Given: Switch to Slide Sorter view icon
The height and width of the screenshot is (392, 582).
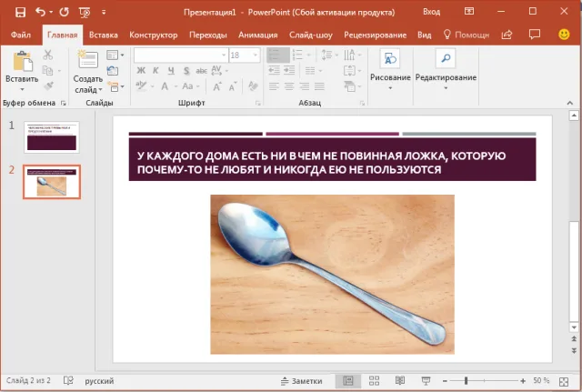Looking at the screenshot, I should [374, 381].
